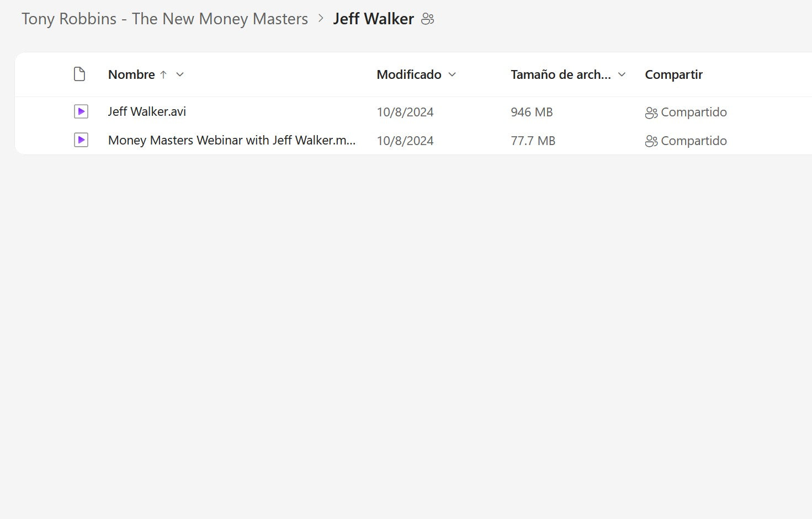The width and height of the screenshot is (812, 519).
Task: Click the people icon in the Jeff Walker.avi row
Action: 651,113
